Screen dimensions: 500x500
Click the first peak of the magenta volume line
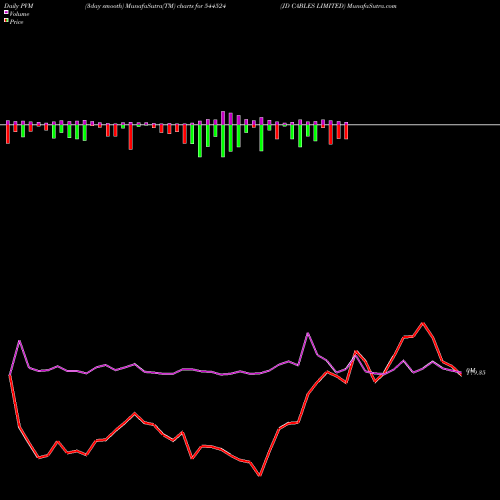point(19,341)
